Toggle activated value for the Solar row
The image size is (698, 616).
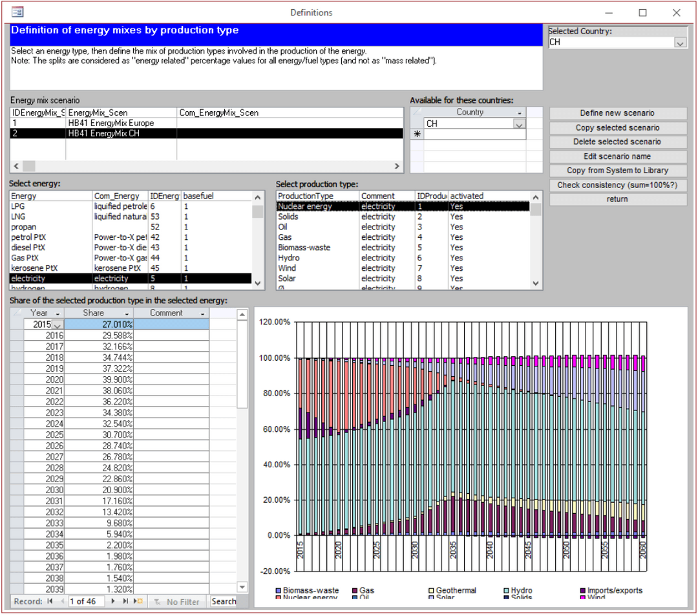coord(457,279)
